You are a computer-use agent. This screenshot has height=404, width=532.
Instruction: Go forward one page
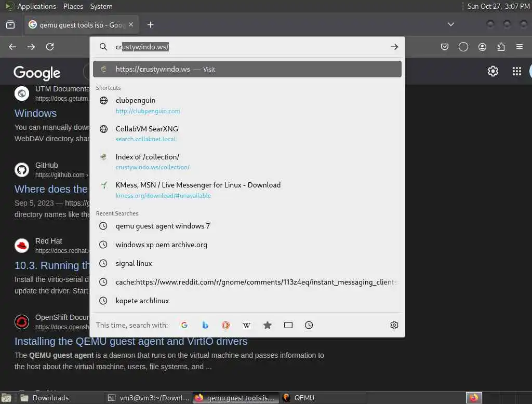point(31,47)
